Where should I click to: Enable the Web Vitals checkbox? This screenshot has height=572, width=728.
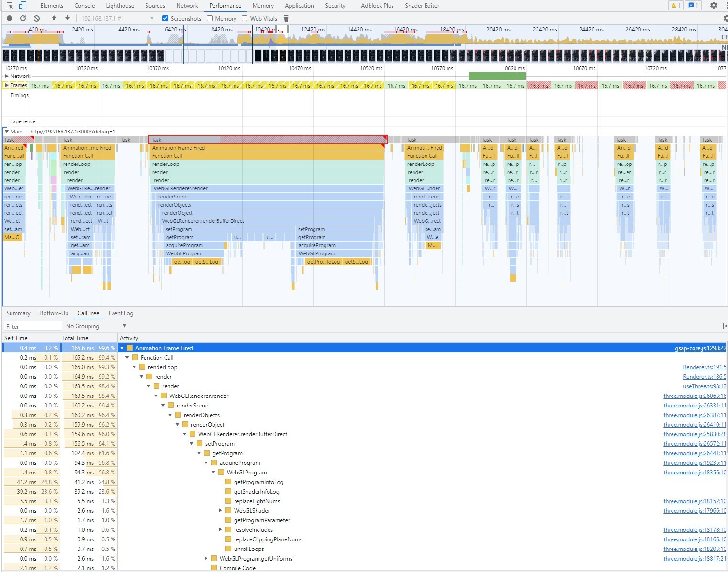point(245,18)
